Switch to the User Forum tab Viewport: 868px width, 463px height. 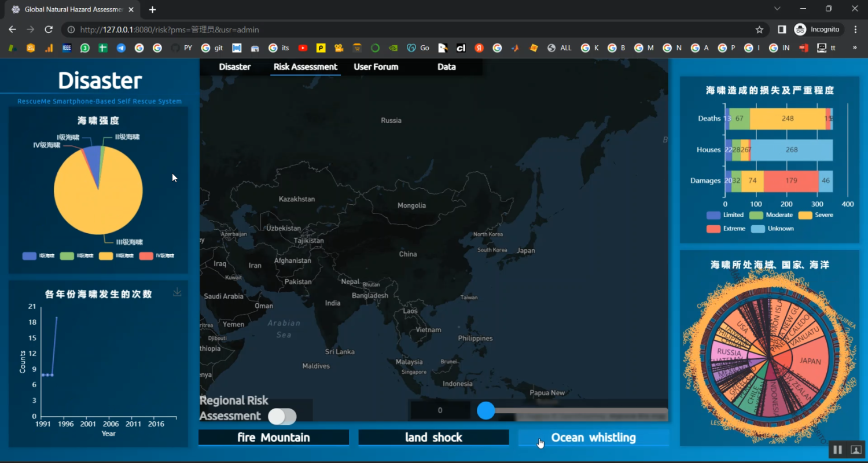tap(376, 67)
